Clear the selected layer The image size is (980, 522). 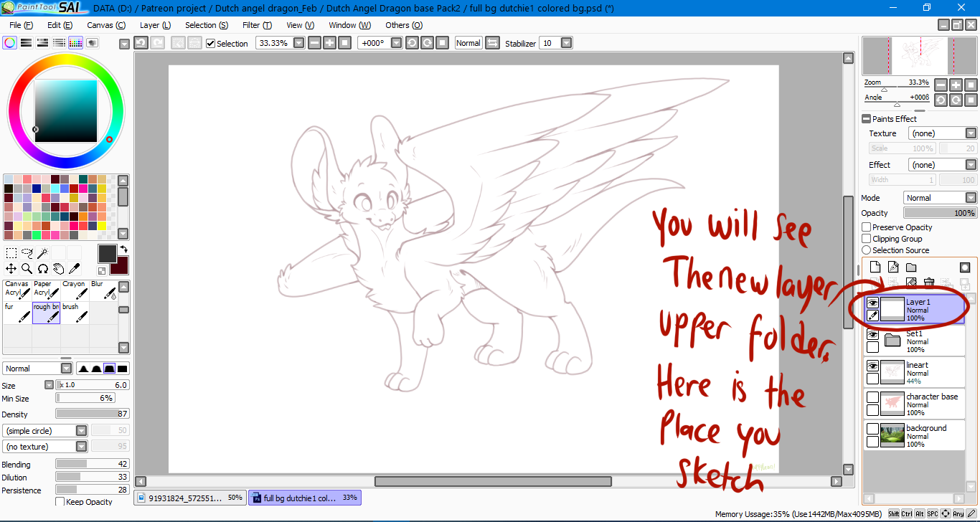(x=911, y=283)
